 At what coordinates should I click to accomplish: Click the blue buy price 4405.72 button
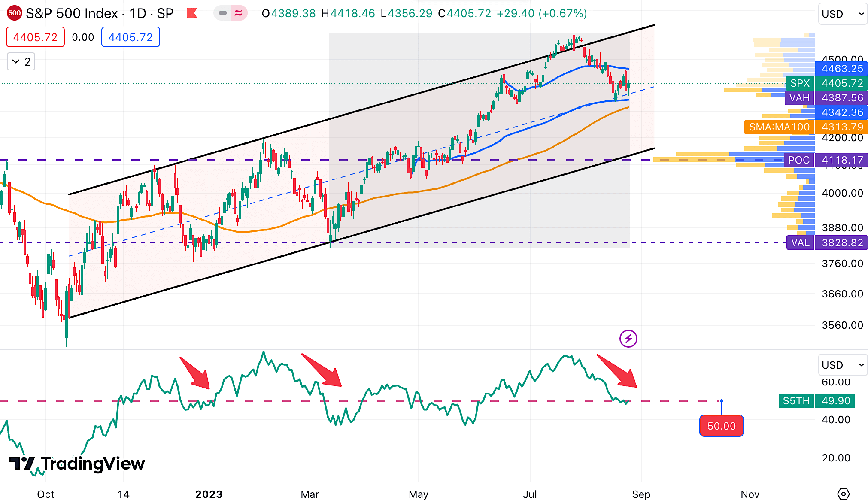click(x=131, y=37)
